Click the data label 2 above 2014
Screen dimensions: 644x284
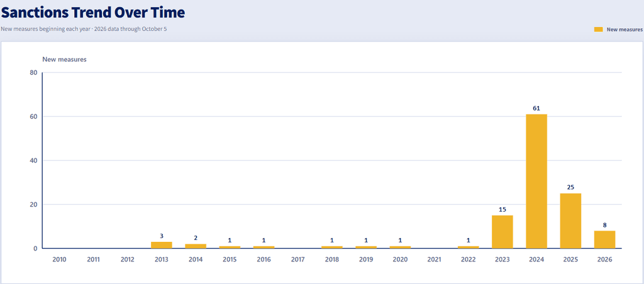point(196,238)
